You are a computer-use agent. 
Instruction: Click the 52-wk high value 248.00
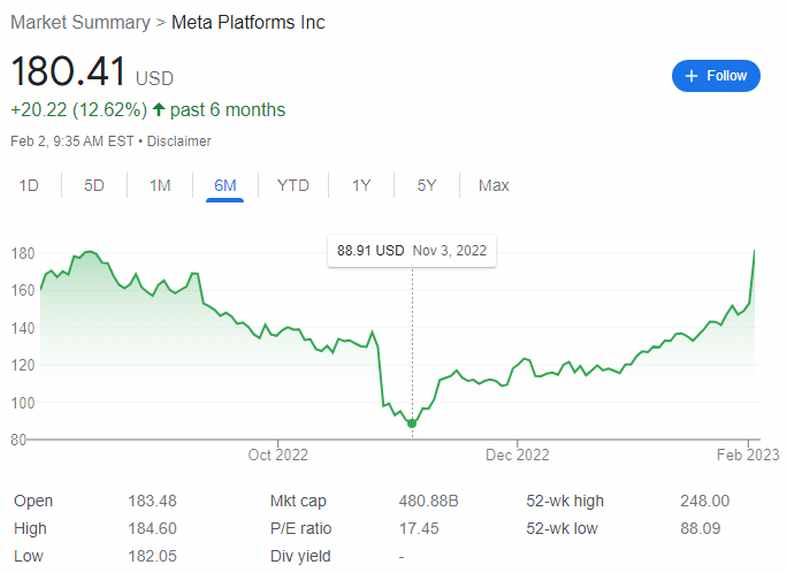pyautogui.click(x=704, y=501)
